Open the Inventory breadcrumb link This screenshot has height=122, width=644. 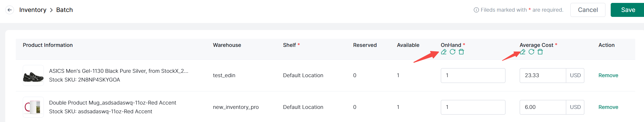(x=33, y=10)
